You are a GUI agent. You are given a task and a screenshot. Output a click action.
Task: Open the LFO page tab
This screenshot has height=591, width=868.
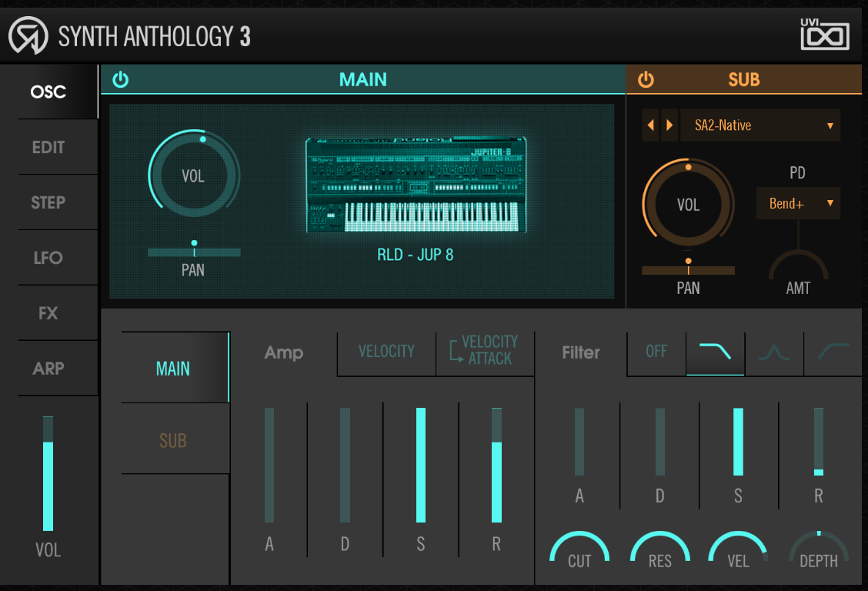point(48,258)
